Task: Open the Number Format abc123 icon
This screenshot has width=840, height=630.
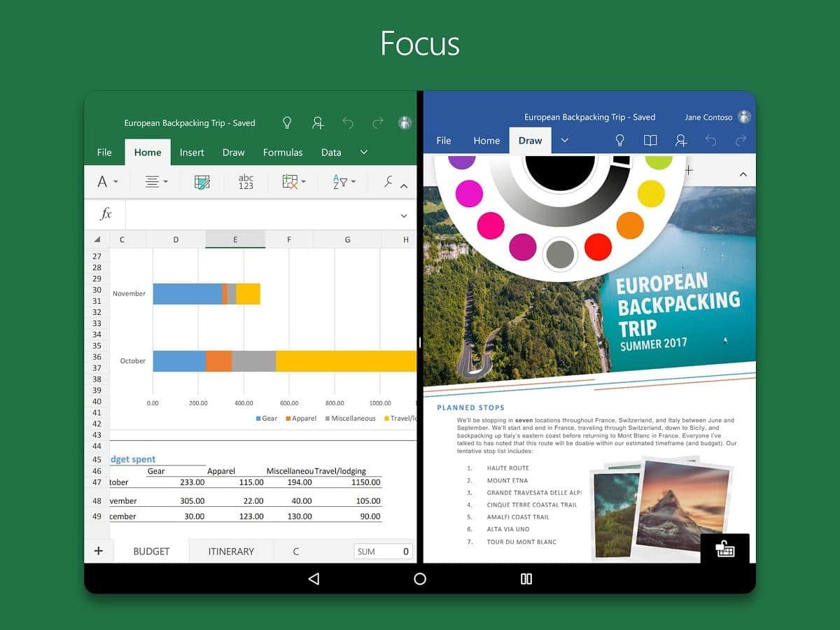Action: [246, 182]
